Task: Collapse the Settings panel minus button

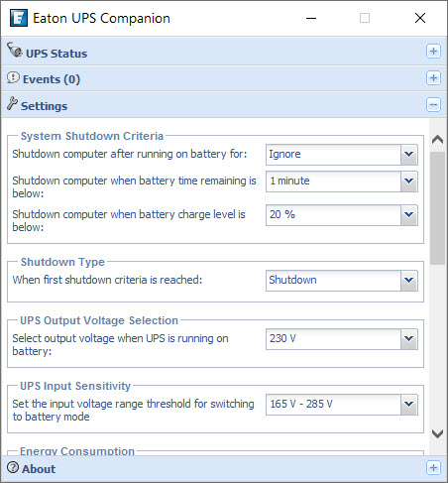Action: 433,105
